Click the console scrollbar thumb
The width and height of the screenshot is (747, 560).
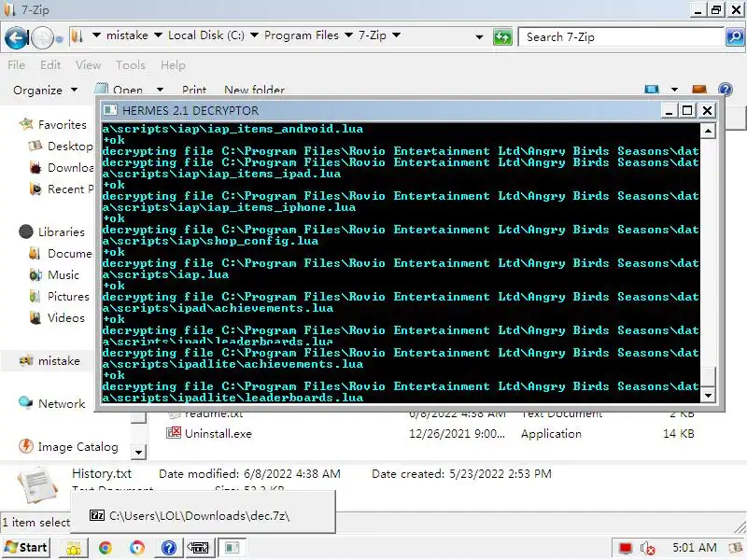(x=708, y=377)
